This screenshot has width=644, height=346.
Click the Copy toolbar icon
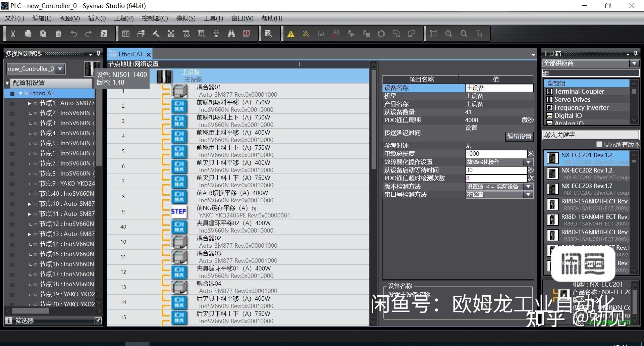28,34
